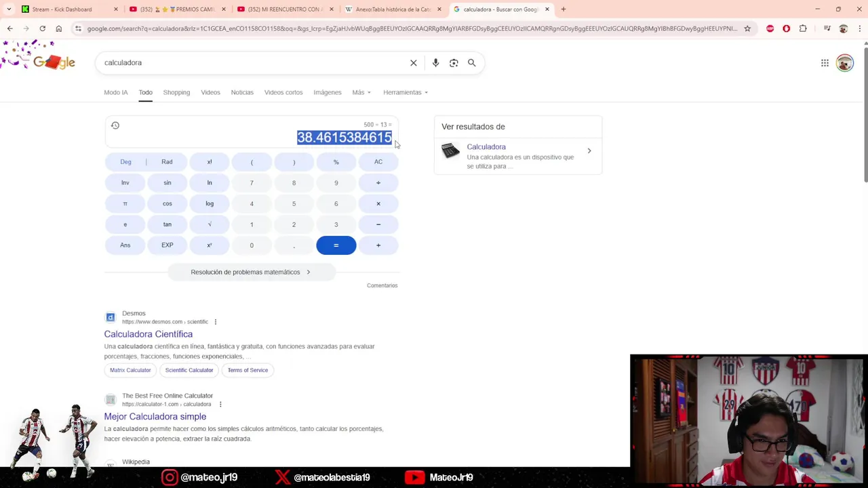
Task: View site information icon in address bar
Action: click(79, 28)
